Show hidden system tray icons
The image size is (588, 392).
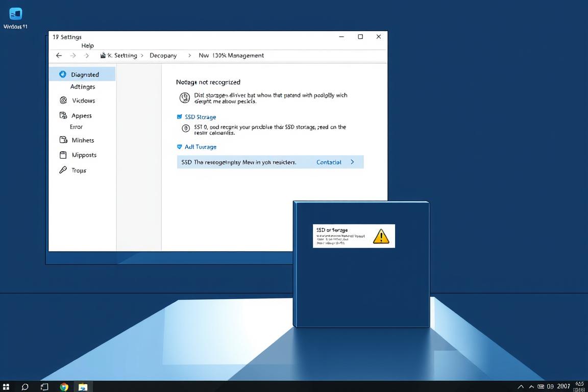click(x=521, y=387)
